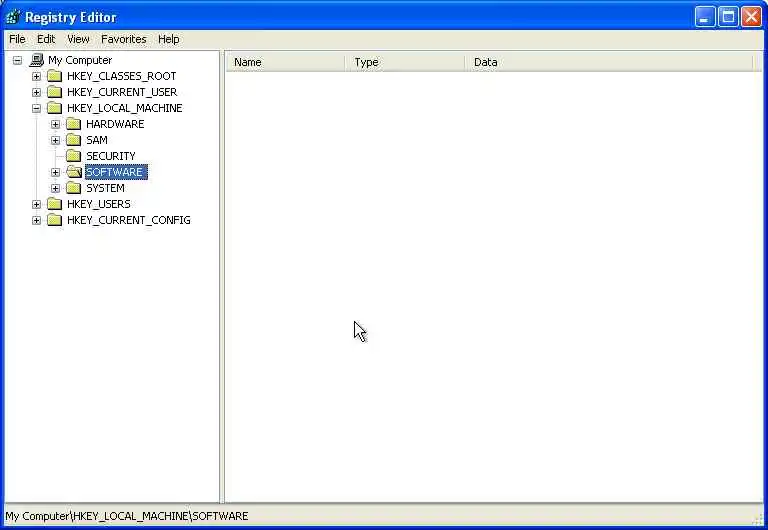
Task: Click the SYSTEM folder icon
Action: pos(73,188)
